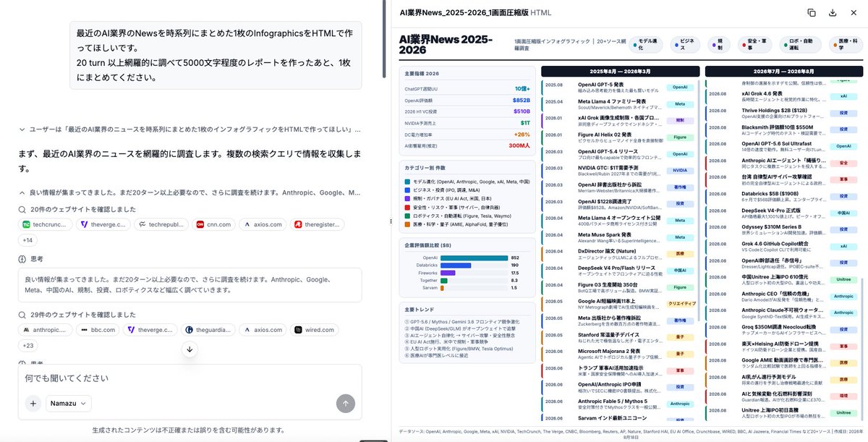868x442 pixels.
Task: Select the 医療・科学 category pill
Action: [846, 43]
